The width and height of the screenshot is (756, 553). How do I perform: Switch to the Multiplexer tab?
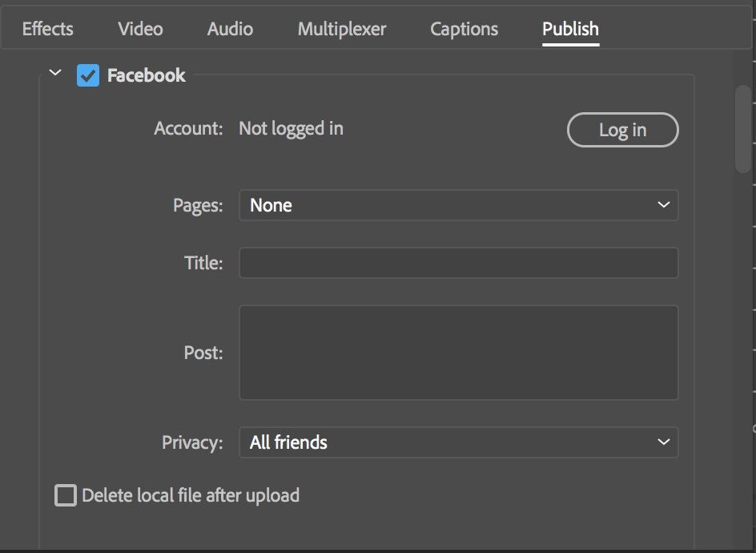(x=342, y=29)
